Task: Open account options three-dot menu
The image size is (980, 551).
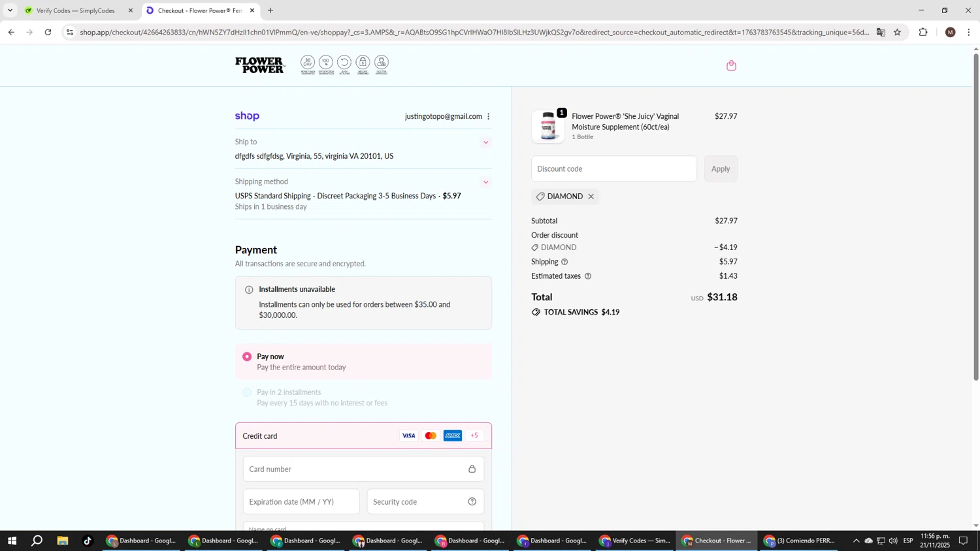Action: [488, 116]
